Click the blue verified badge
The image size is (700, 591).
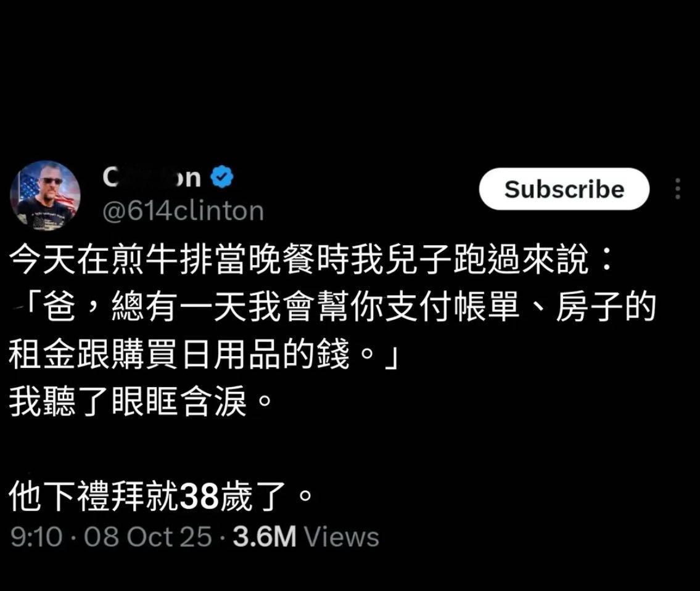pos(222,177)
